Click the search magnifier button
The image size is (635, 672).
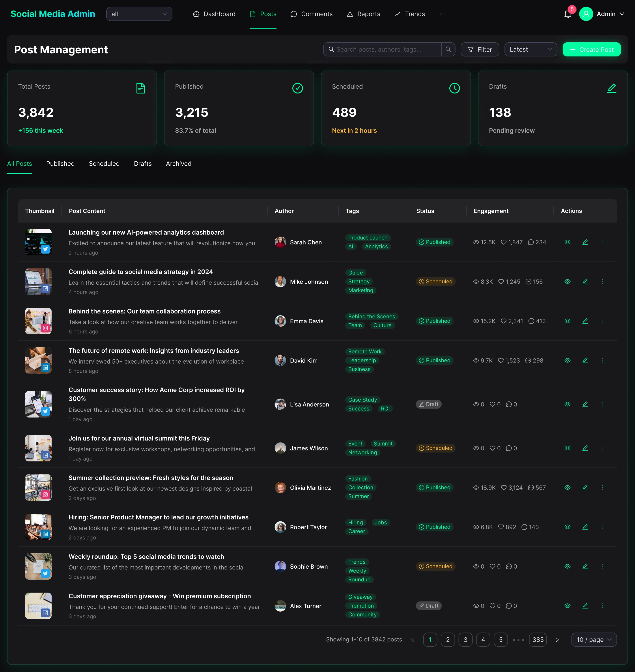[x=448, y=49]
